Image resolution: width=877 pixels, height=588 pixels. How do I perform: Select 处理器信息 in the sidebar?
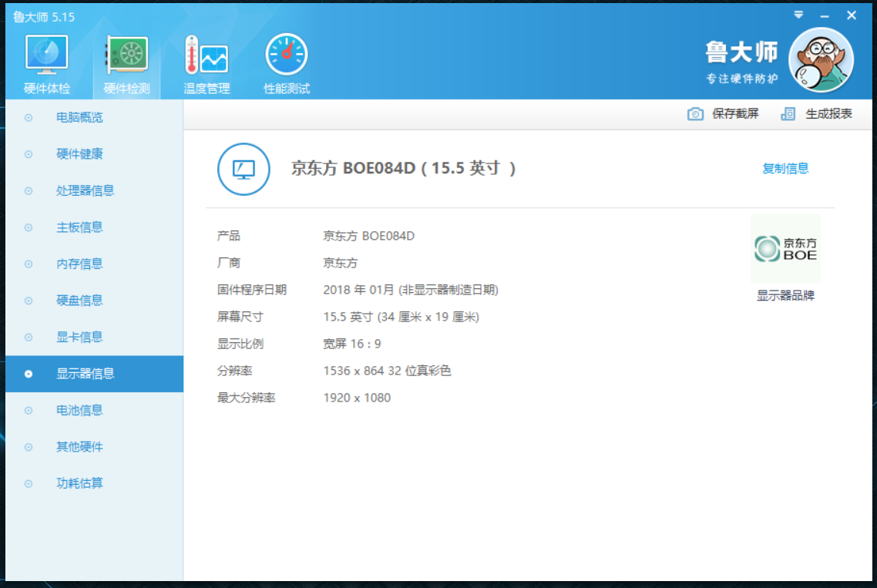click(x=95, y=191)
